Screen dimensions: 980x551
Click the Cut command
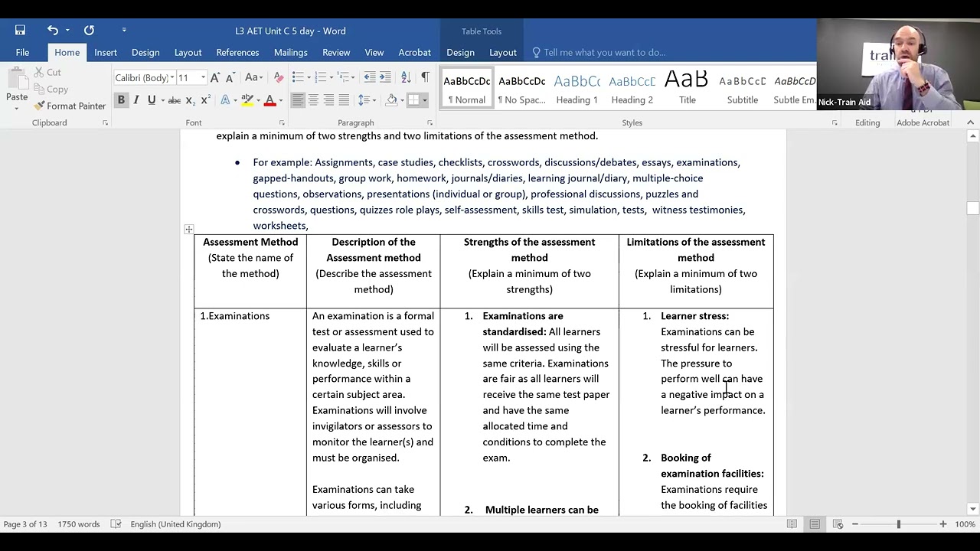click(x=47, y=72)
